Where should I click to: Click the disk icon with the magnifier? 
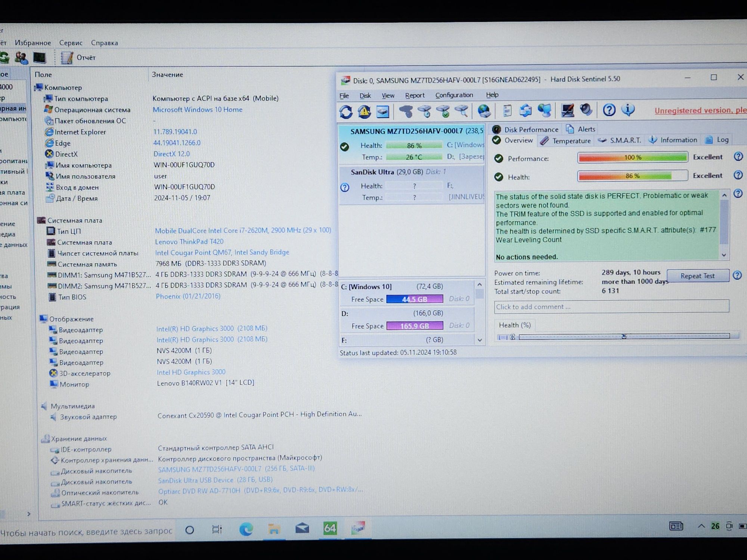click(x=462, y=111)
